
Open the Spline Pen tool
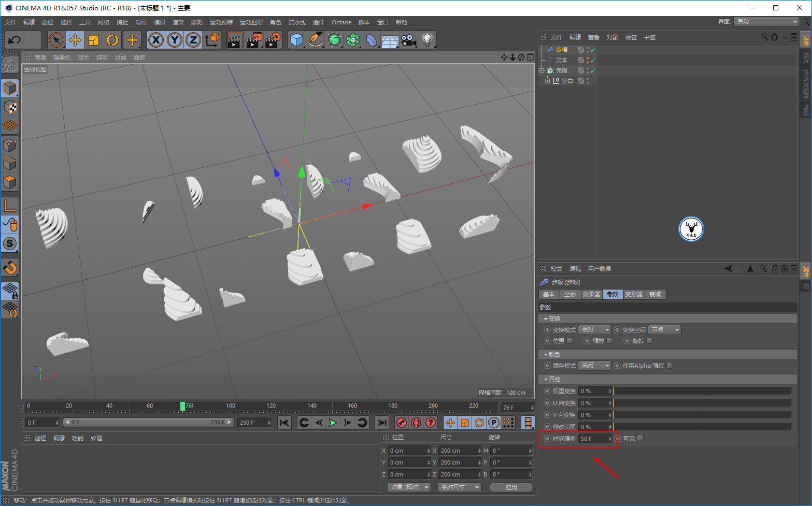point(316,40)
